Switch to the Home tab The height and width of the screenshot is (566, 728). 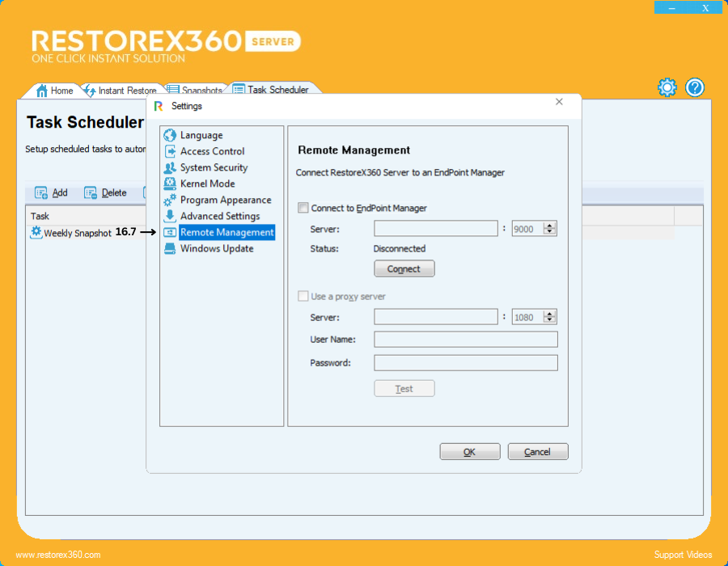coord(55,91)
